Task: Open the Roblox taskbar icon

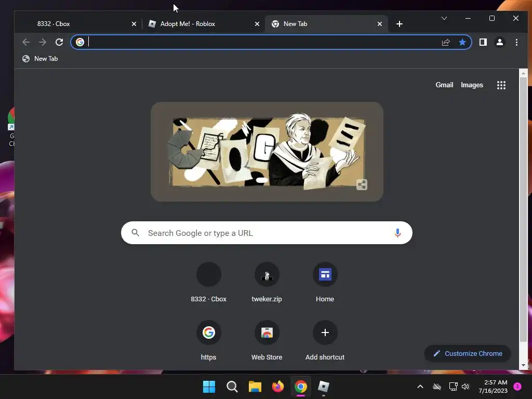Action: (x=324, y=387)
